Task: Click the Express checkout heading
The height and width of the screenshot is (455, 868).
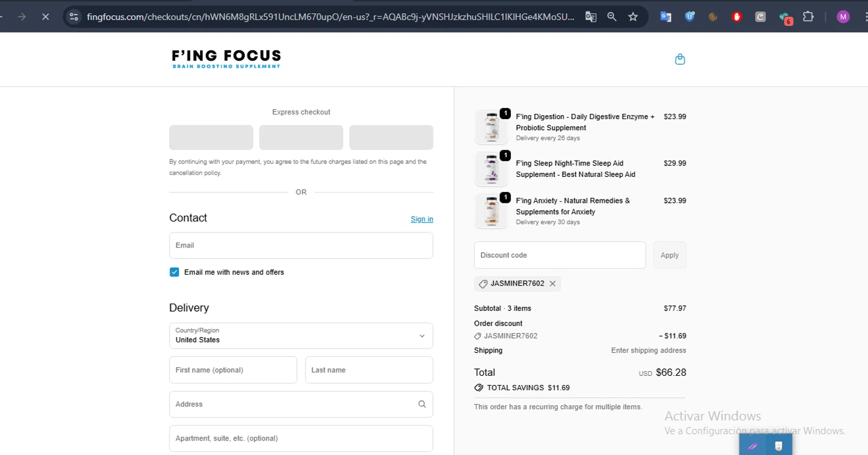Action: pos(301,112)
